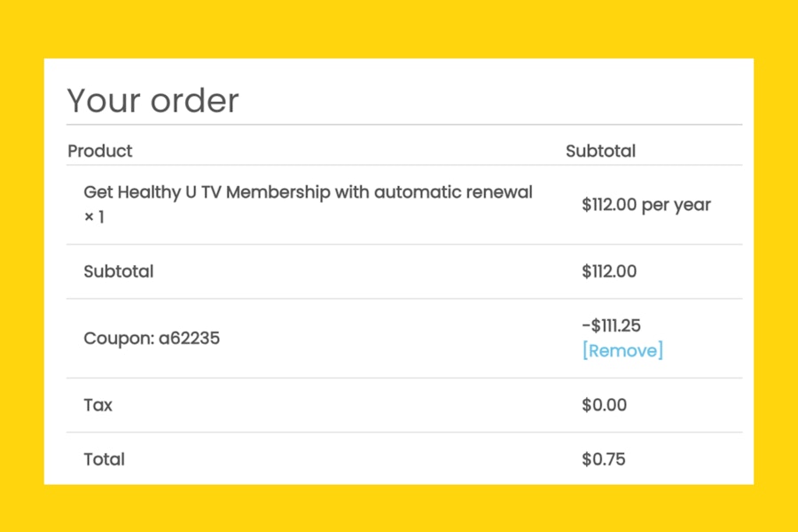The height and width of the screenshot is (532, 798).
Task: Click the $112.00 per year price
Action: (645, 205)
